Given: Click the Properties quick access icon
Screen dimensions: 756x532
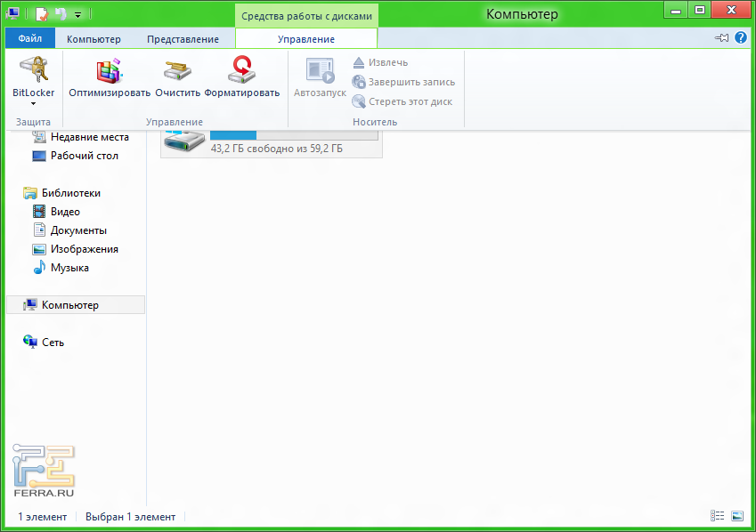Looking at the screenshot, I should click(x=42, y=14).
